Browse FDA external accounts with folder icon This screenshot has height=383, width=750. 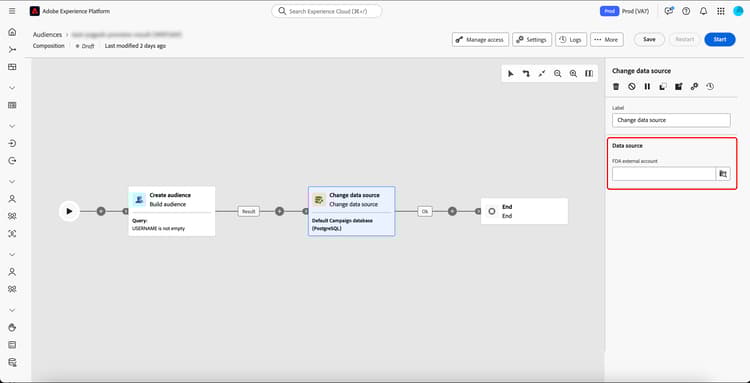[723, 174]
